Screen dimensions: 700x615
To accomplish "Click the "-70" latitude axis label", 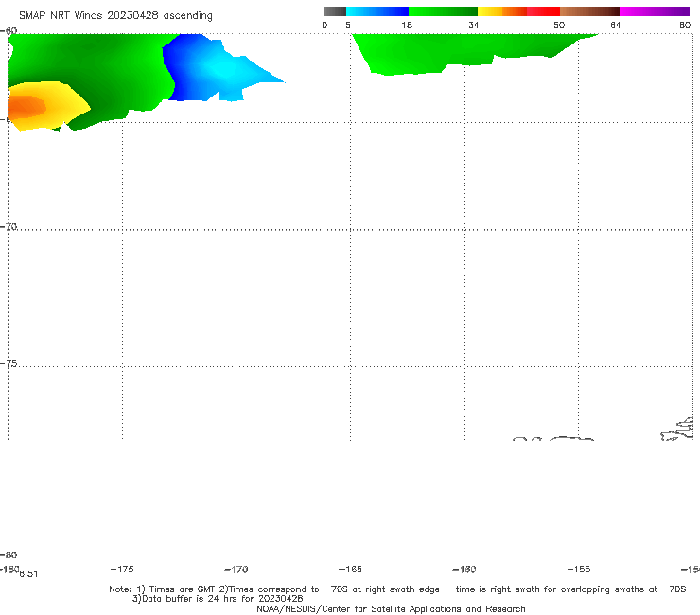I will pyautogui.click(x=9, y=226).
